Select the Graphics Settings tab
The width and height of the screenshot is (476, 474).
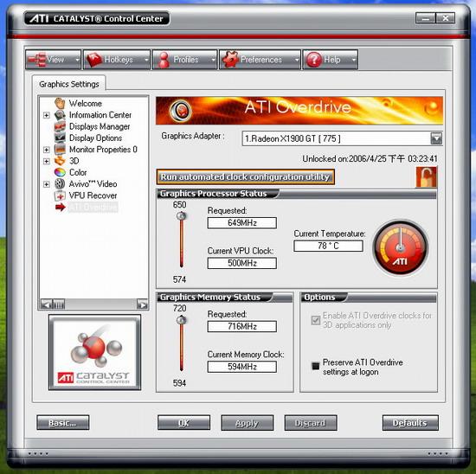pos(69,84)
